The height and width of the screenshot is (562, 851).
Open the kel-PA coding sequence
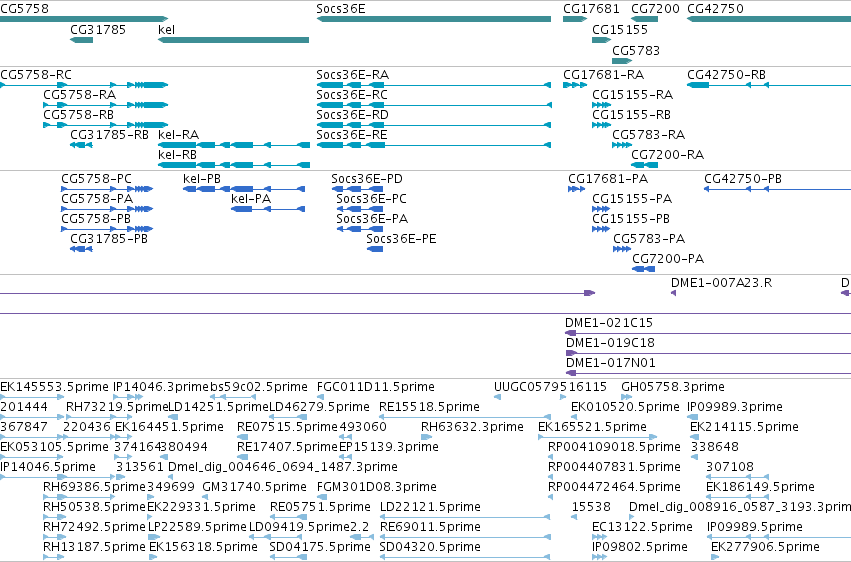click(268, 209)
